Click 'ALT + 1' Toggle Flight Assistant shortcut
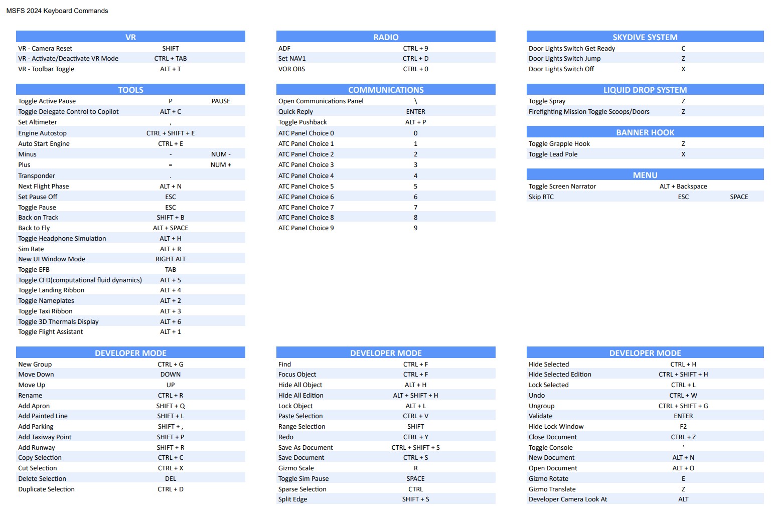777x532 pixels. click(x=171, y=332)
